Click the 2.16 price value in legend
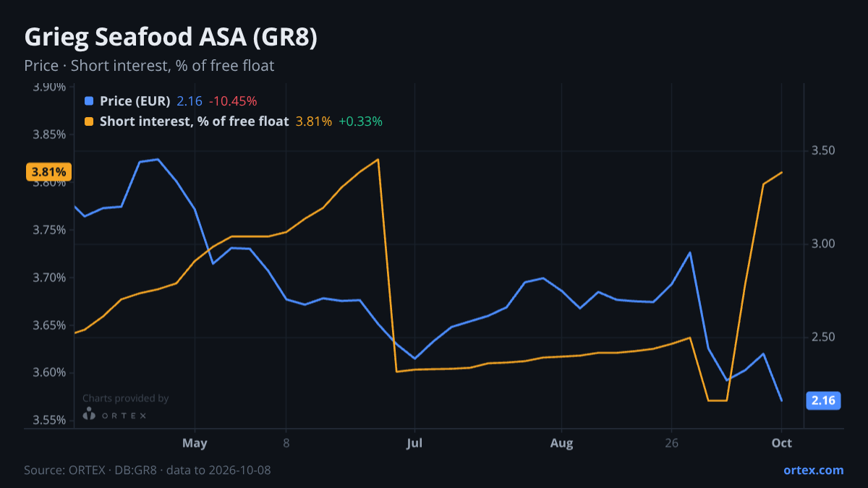This screenshot has width=868, height=488. [190, 101]
